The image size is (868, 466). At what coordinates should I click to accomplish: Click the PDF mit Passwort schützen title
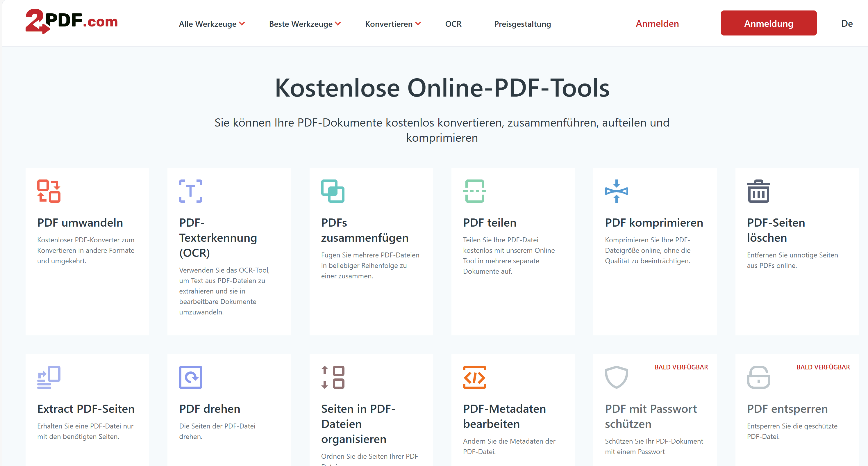pos(651,416)
